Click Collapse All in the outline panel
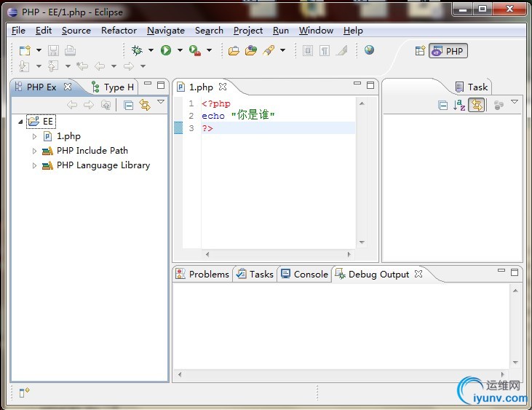 (442, 106)
